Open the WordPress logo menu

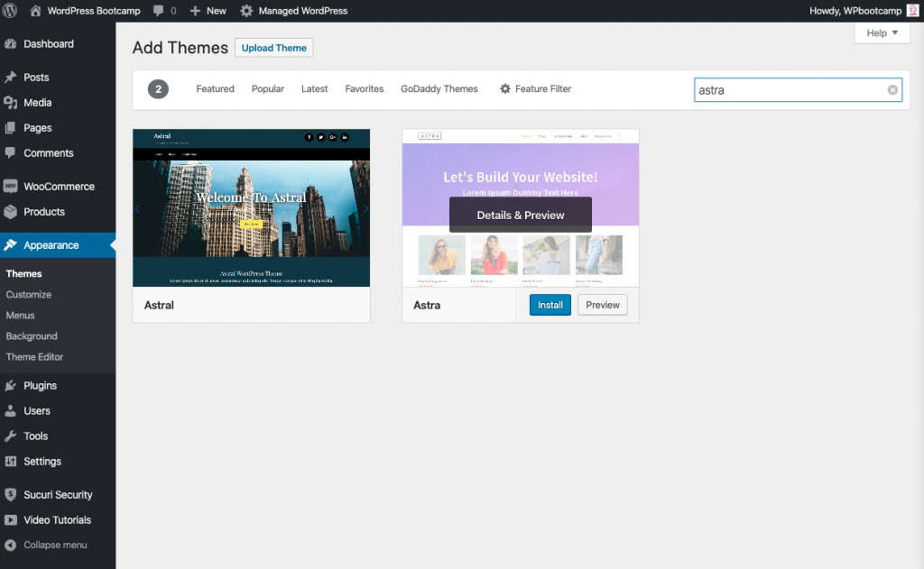[9, 11]
